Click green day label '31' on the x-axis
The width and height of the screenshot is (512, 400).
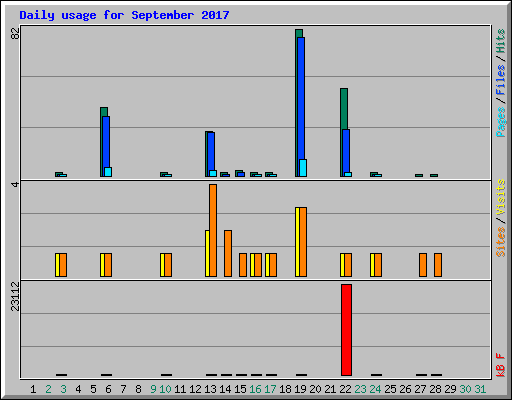pos(480,389)
